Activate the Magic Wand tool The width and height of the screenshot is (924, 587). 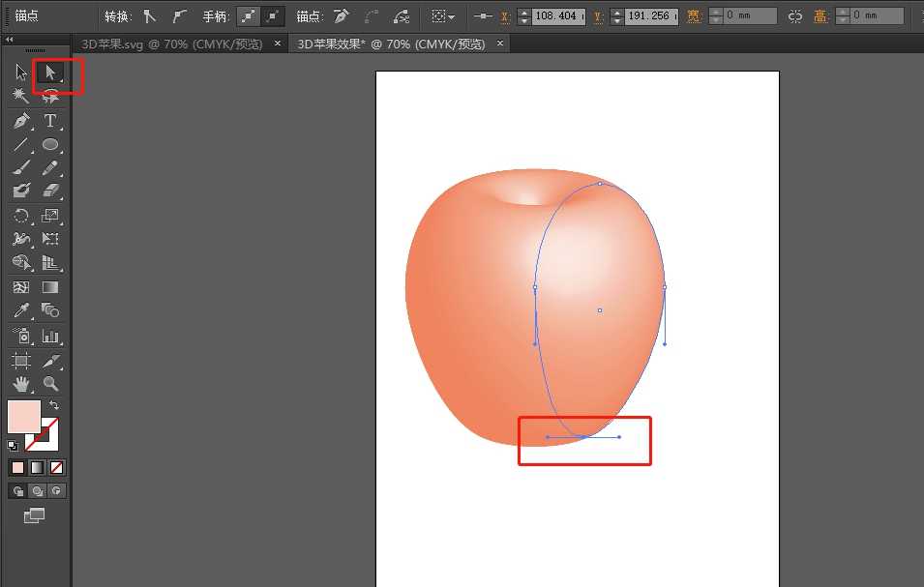click(19, 96)
